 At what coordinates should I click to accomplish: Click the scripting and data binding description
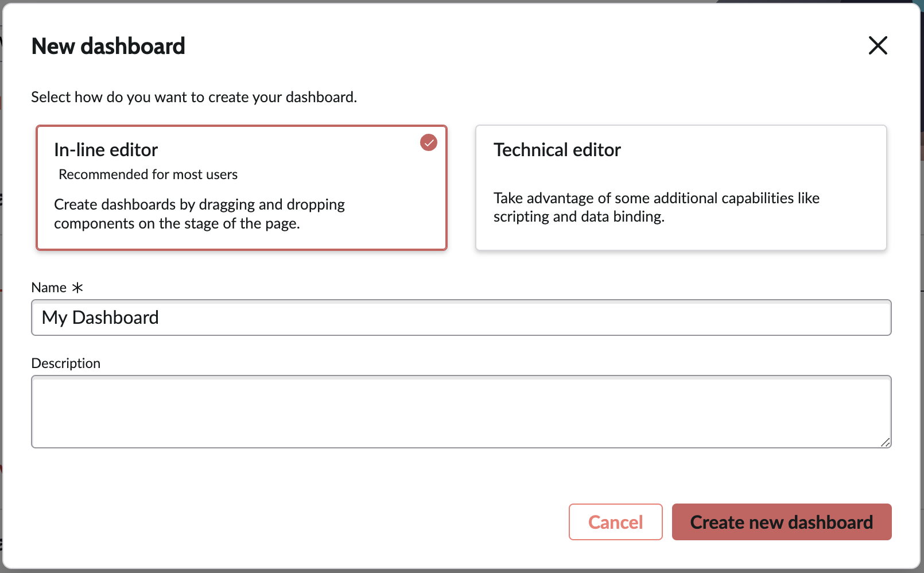coord(657,207)
